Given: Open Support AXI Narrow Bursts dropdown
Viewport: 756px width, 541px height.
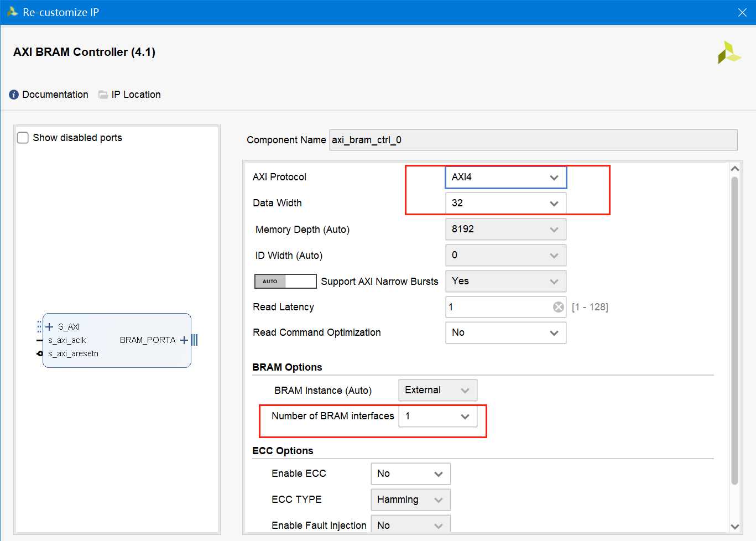Looking at the screenshot, I should tap(506, 281).
